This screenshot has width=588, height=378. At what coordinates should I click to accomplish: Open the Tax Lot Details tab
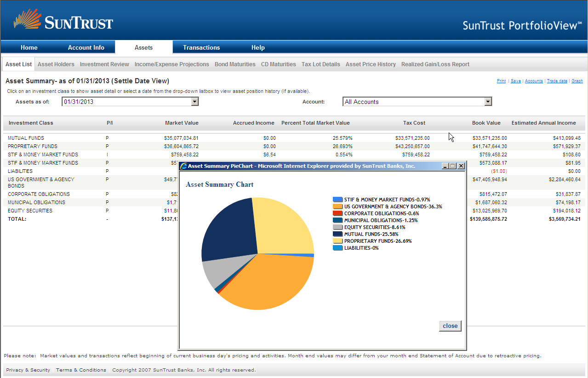[321, 64]
